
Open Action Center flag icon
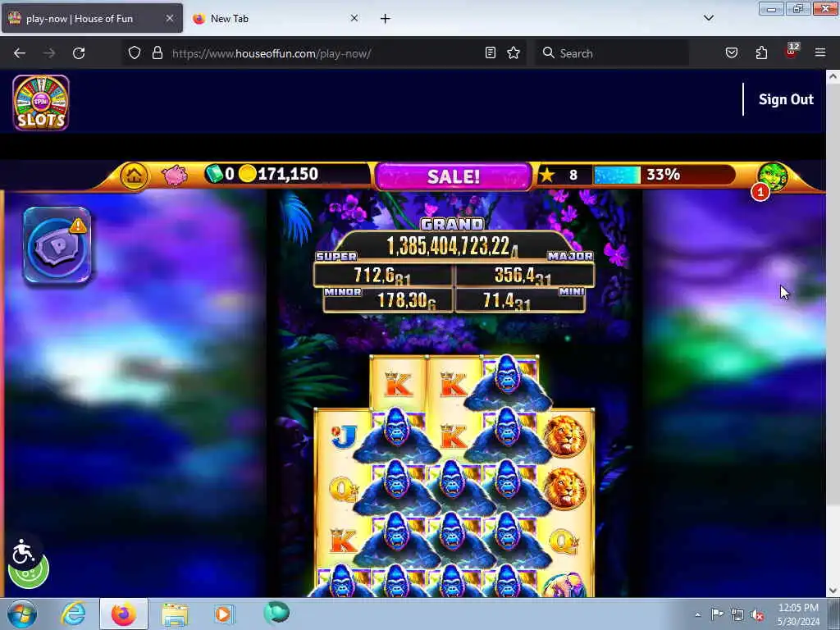[717, 614]
